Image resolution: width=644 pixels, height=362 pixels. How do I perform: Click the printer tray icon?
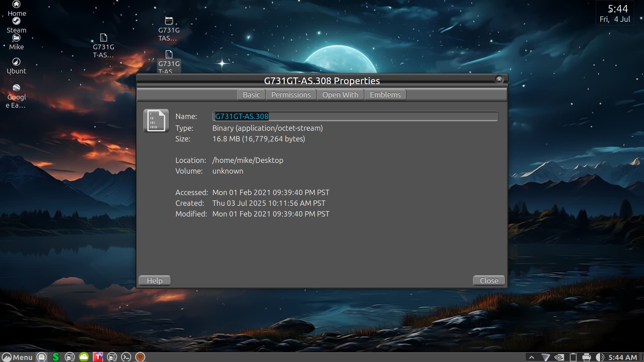click(587, 358)
